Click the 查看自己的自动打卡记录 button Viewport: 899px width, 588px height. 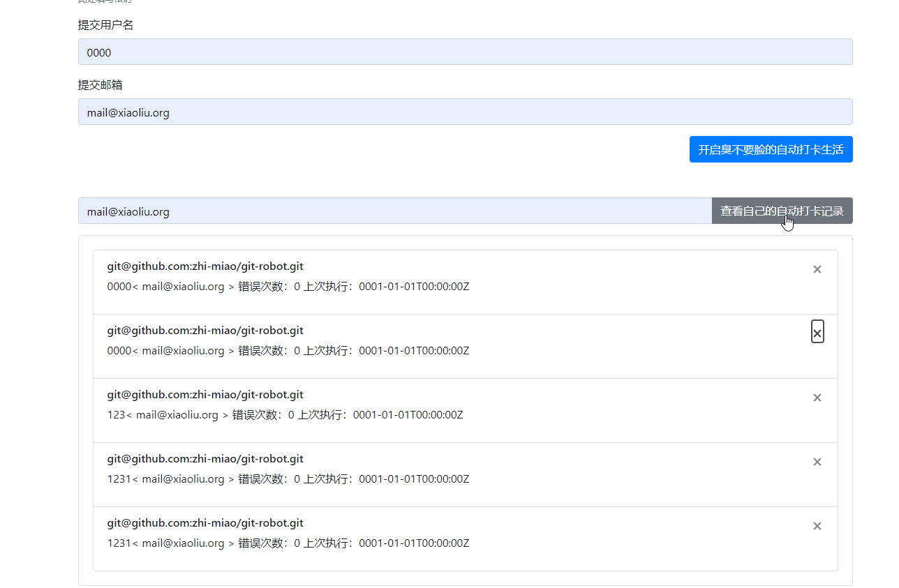point(782,211)
